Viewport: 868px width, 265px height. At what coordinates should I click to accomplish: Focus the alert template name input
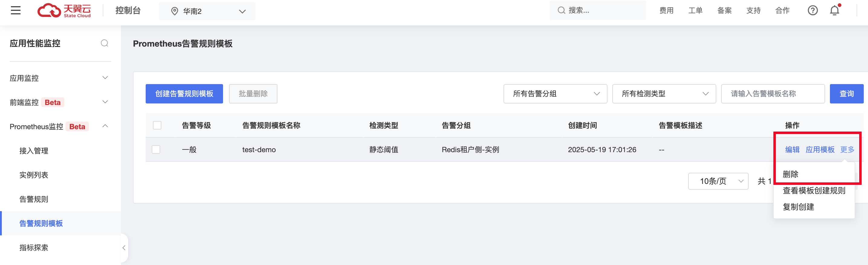point(772,94)
